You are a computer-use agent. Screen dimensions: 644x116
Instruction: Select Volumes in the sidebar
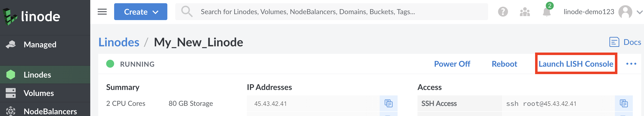(39, 93)
